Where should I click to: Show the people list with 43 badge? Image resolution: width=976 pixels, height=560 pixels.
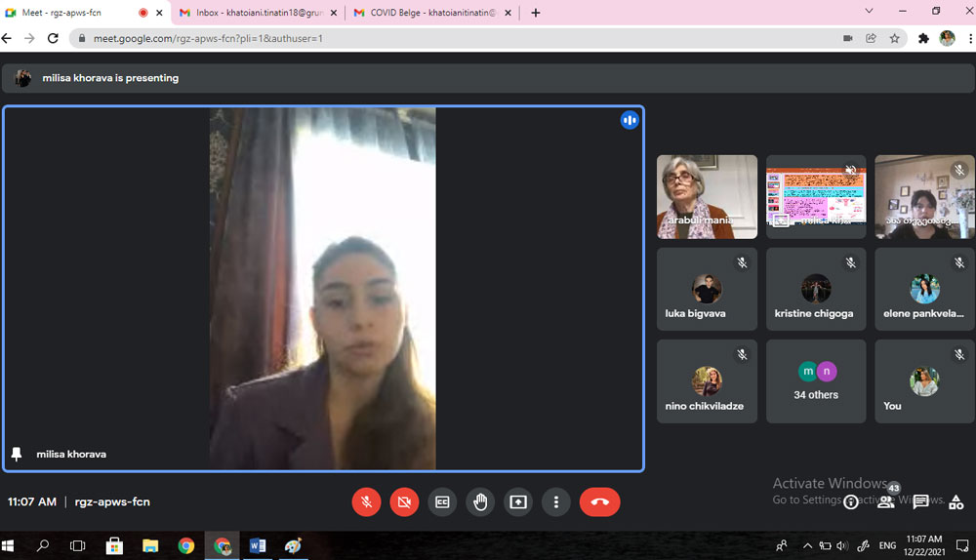click(886, 501)
